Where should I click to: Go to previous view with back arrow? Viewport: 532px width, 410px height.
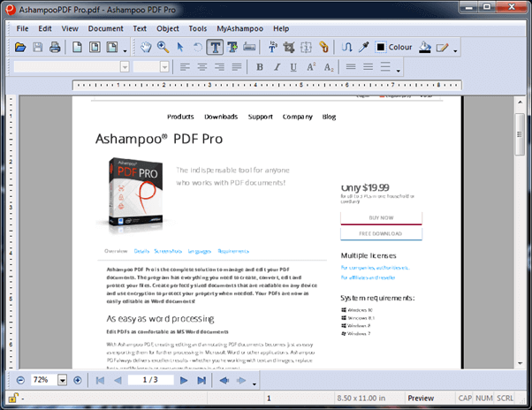[x=224, y=380]
